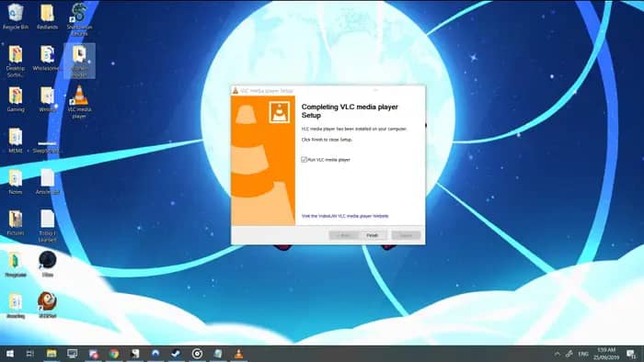Click the Finish button in VLC Setup
The height and width of the screenshot is (362, 644).
click(372, 235)
